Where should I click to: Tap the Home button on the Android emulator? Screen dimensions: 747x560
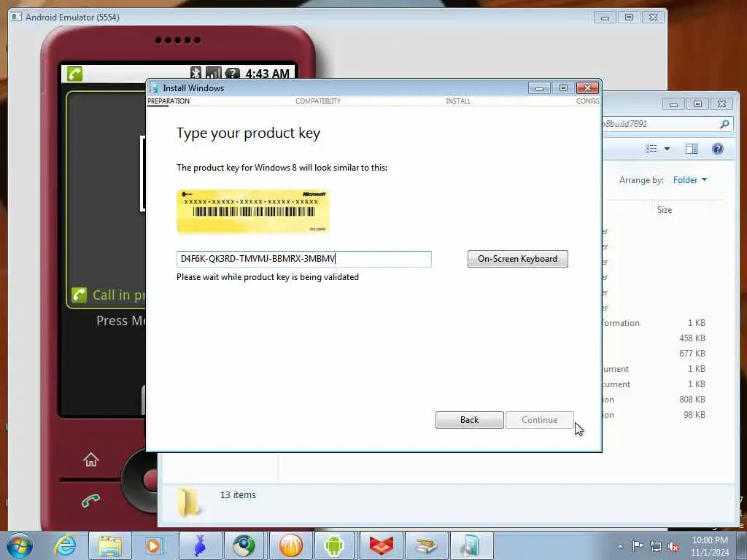click(90, 459)
